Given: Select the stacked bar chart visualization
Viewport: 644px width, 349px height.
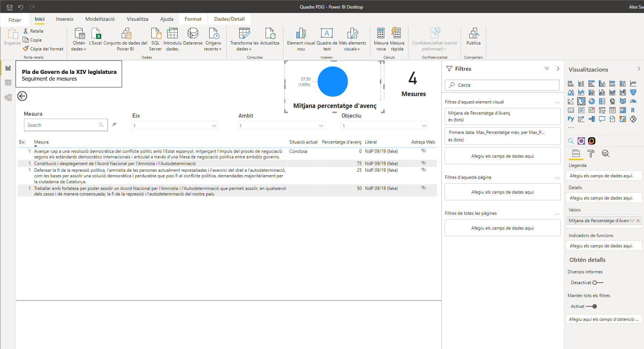Looking at the screenshot, I should (571, 83).
